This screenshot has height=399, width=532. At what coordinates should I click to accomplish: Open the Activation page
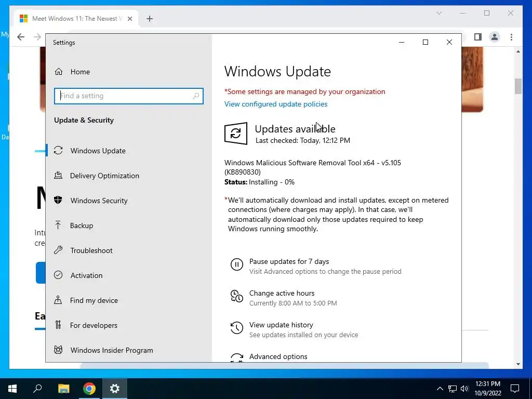point(86,275)
